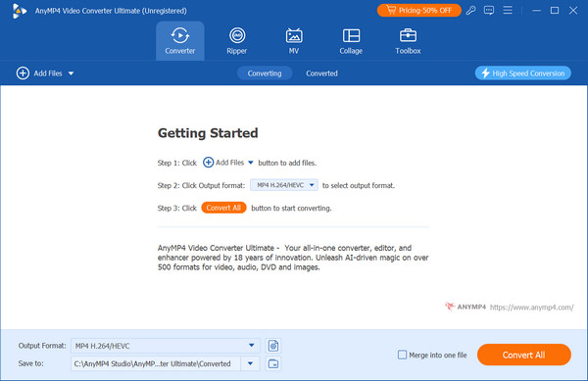The image size is (588, 381).
Task: Open the MV maker icon
Action: click(294, 36)
